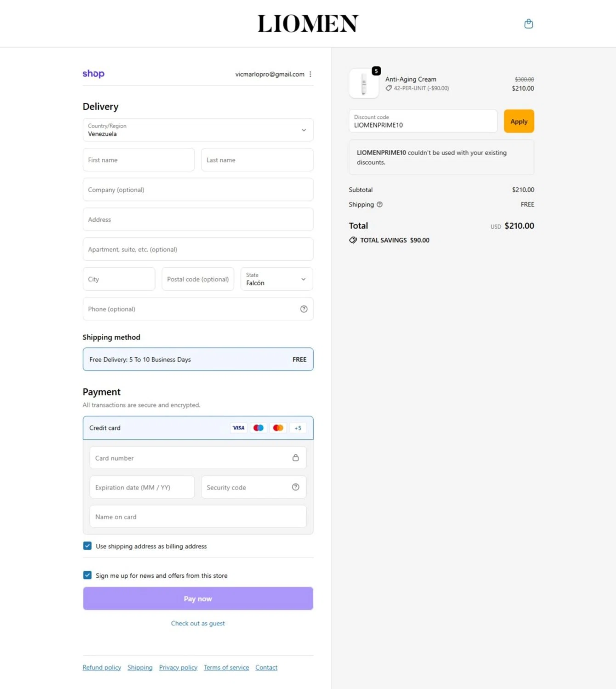Focus the Security code field
This screenshot has width=616, height=689.
point(254,487)
